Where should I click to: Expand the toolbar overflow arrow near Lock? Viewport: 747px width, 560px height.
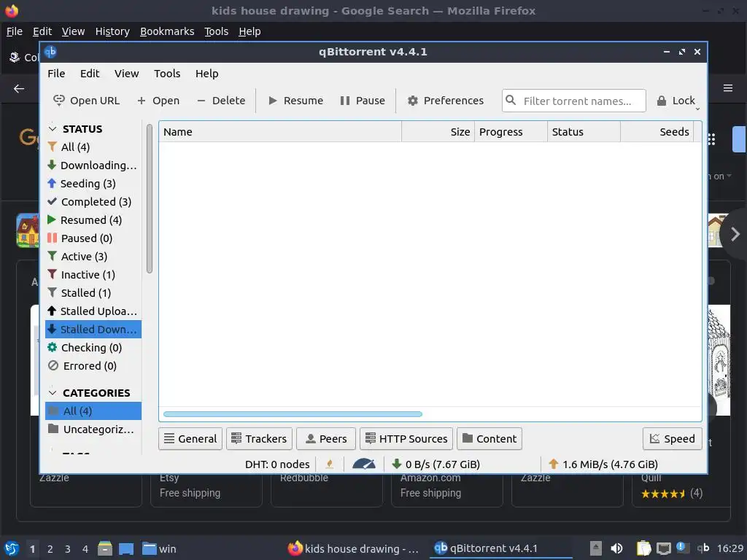coord(697,109)
